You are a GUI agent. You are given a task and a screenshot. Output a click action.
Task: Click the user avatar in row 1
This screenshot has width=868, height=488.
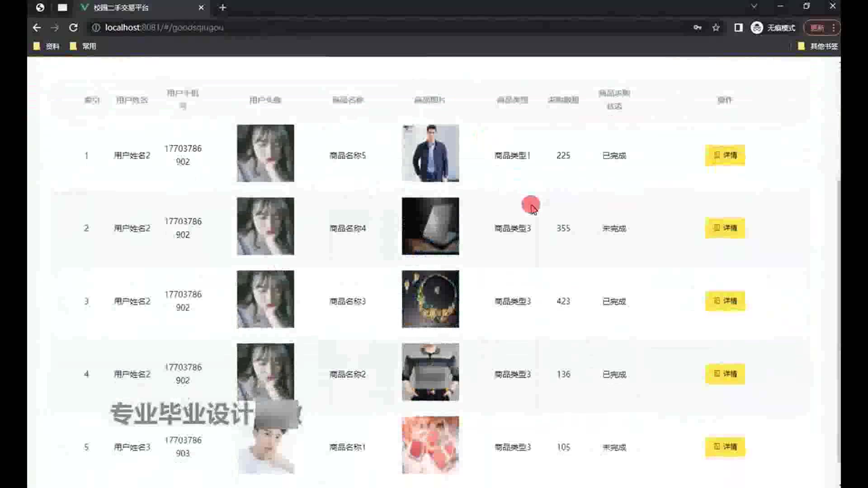(x=265, y=153)
